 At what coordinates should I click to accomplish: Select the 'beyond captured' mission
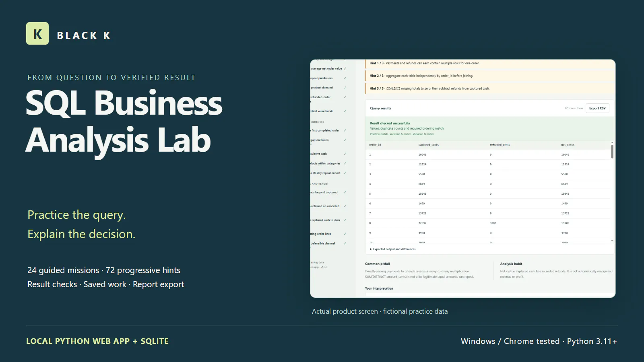(324, 192)
